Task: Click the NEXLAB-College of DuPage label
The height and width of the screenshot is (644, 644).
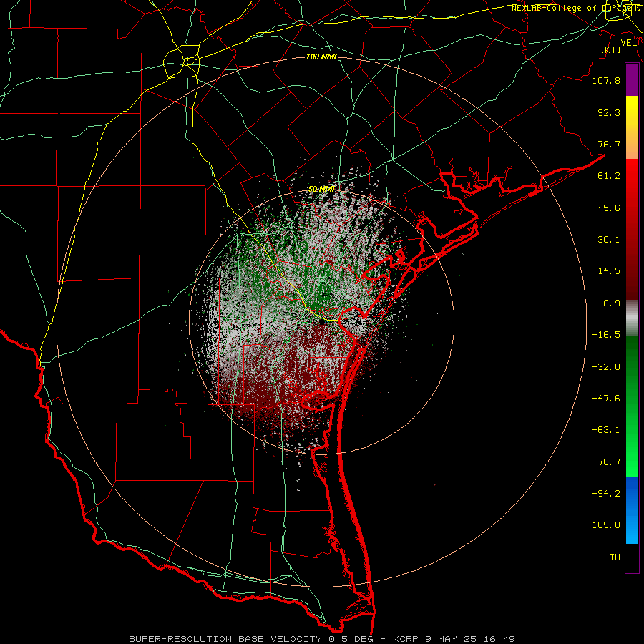Action: (575, 8)
